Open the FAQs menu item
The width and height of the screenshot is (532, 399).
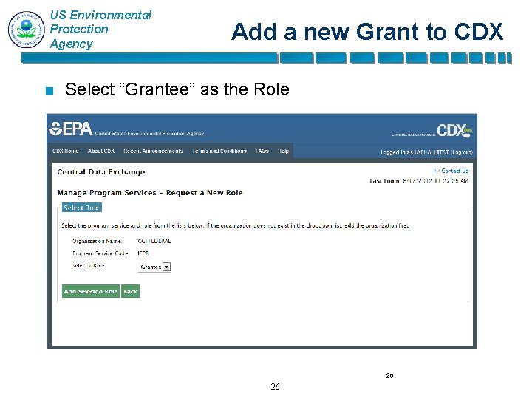click(262, 151)
